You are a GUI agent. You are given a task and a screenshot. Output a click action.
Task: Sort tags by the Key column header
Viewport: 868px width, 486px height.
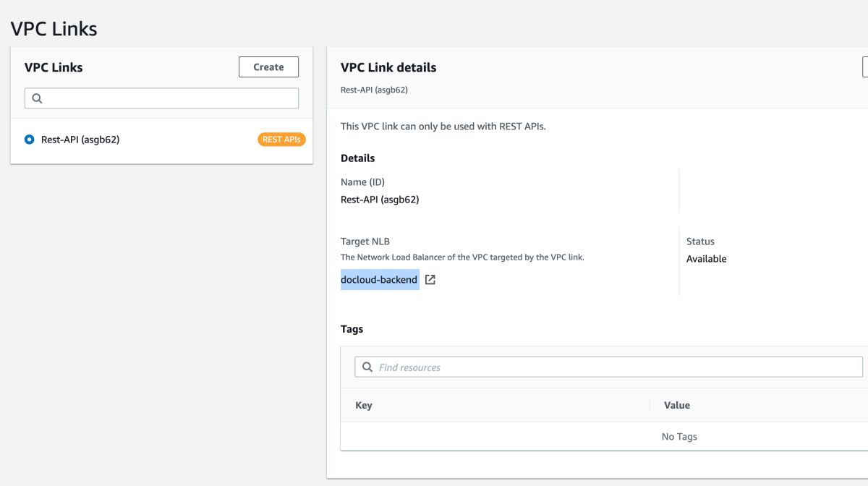coord(364,405)
